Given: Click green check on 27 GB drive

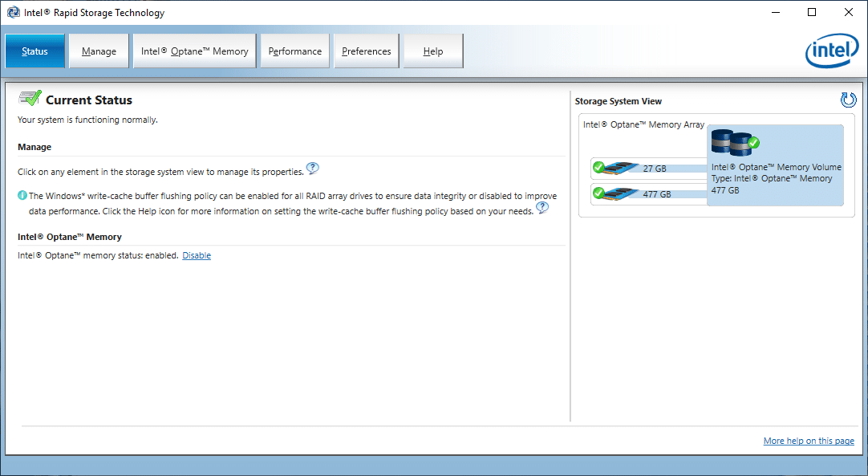Looking at the screenshot, I should (598, 167).
